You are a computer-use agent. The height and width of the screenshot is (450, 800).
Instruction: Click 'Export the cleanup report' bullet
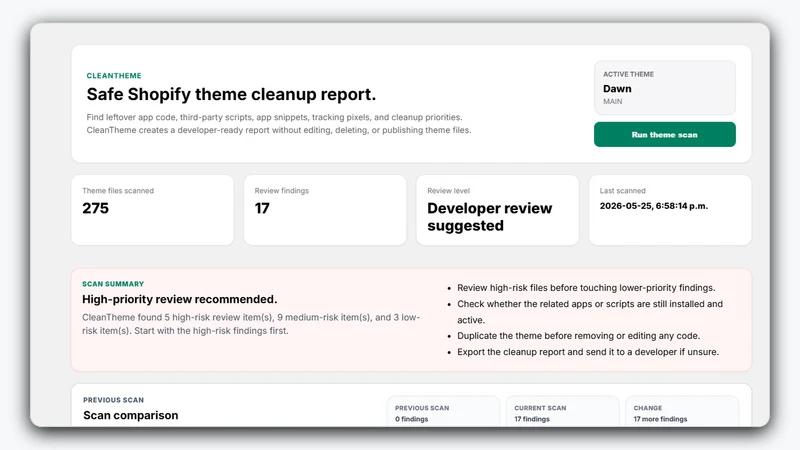click(588, 352)
